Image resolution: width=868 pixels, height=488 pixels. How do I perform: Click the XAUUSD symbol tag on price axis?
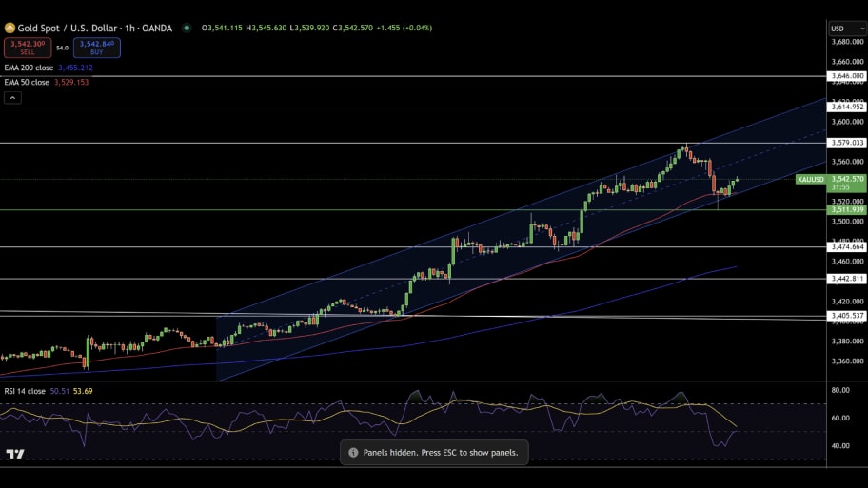point(810,179)
